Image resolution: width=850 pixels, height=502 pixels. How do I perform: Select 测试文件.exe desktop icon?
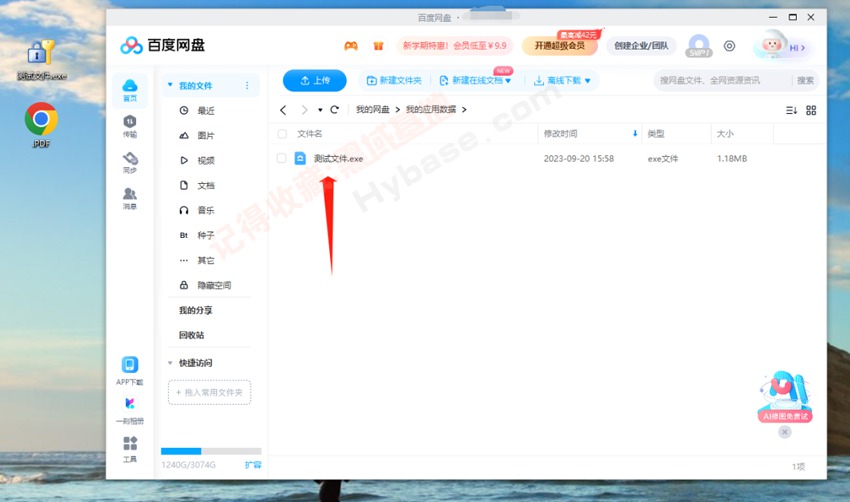(41, 60)
